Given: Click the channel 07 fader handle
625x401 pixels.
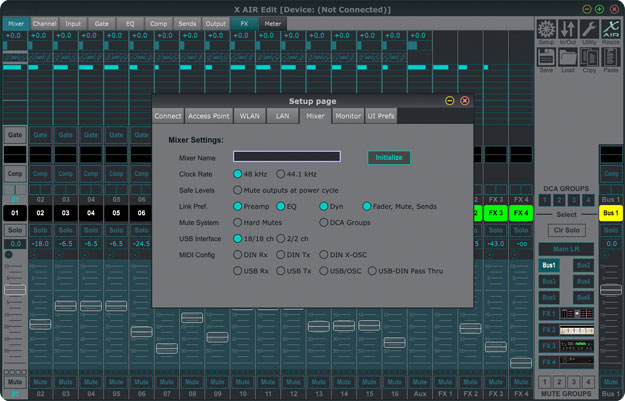Looking at the screenshot, I should click(167, 348).
